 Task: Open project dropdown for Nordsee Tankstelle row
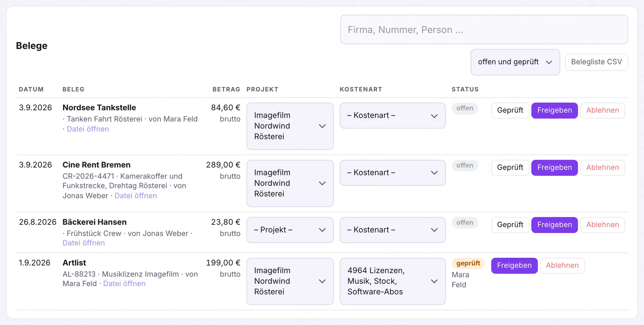tap(290, 126)
